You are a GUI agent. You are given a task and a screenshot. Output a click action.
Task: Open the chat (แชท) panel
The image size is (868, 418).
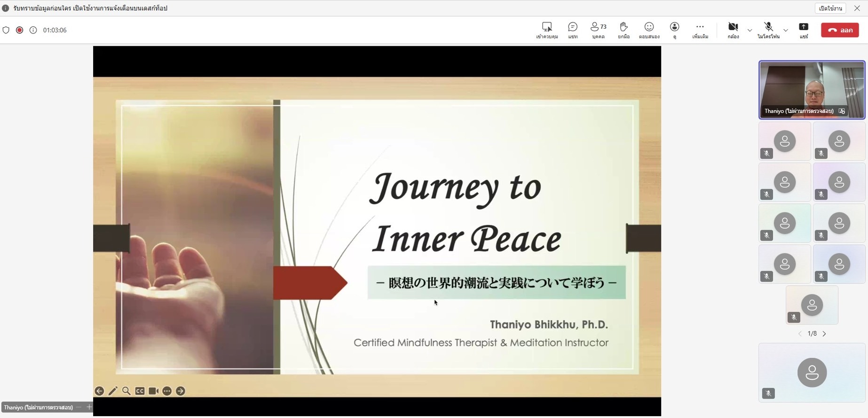pos(573,30)
